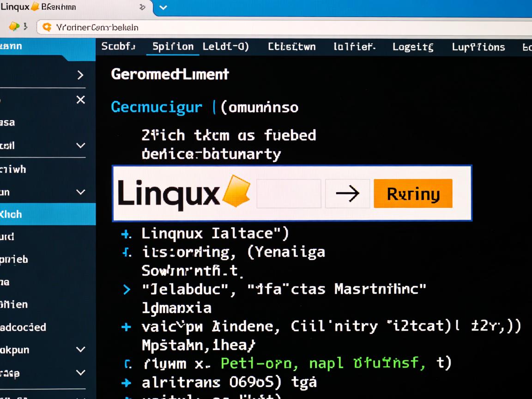Expand the "coil" sidebar section
This screenshot has width=532, height=399.
(x=80, y=145)
